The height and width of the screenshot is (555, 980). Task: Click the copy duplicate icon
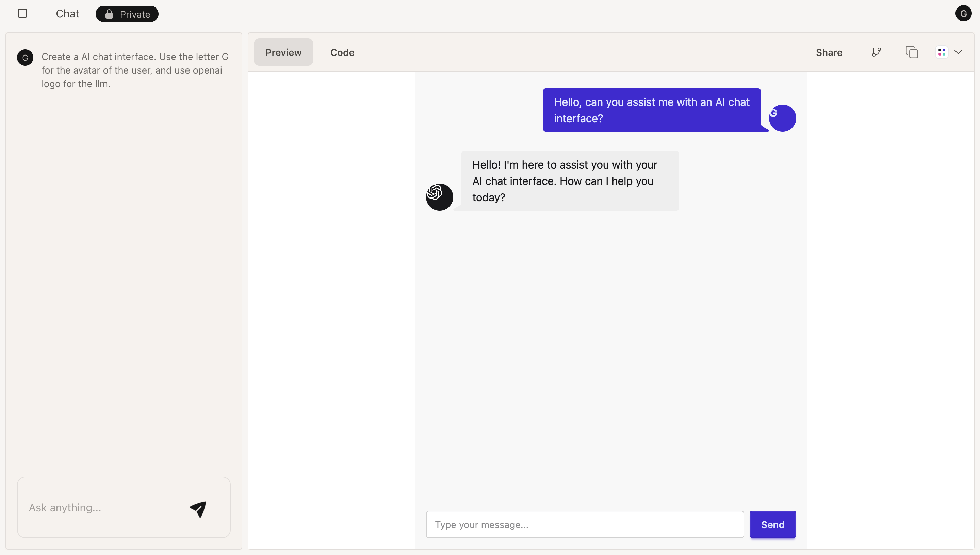click(x=912, y=52)
